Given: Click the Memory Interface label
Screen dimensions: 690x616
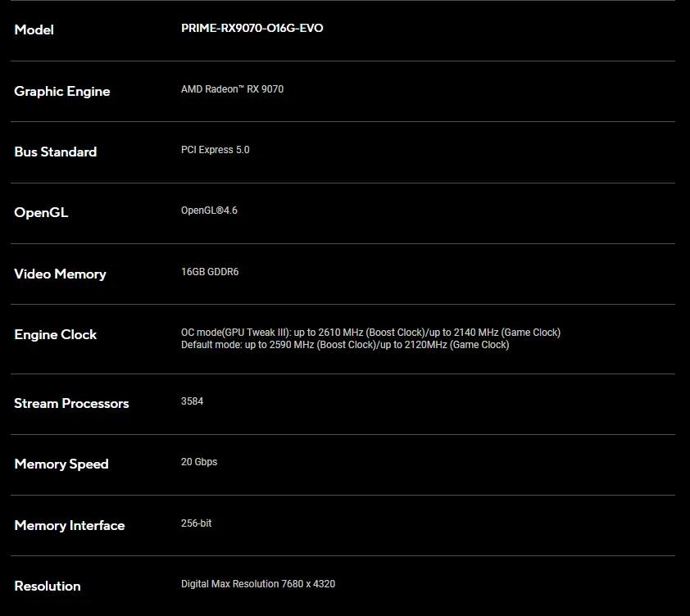Looking at the screenshot, I should tap(69, 525).
